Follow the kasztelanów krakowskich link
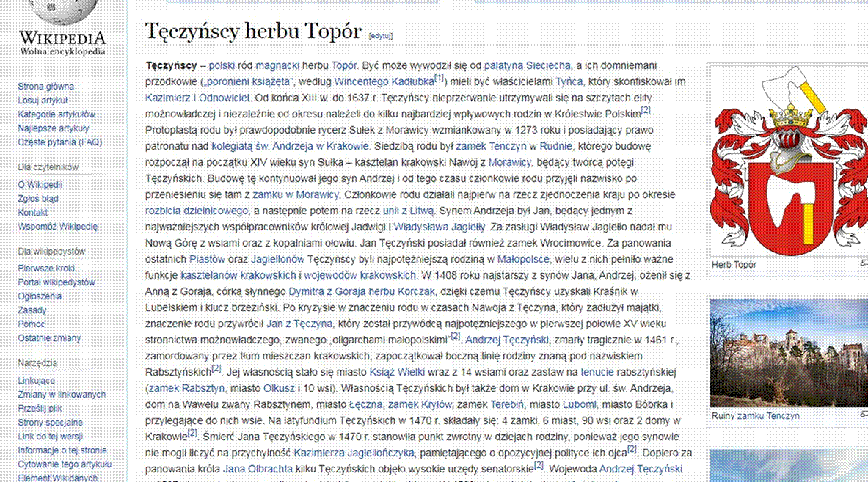Screen dimensions: 868x482 point(238,275)
